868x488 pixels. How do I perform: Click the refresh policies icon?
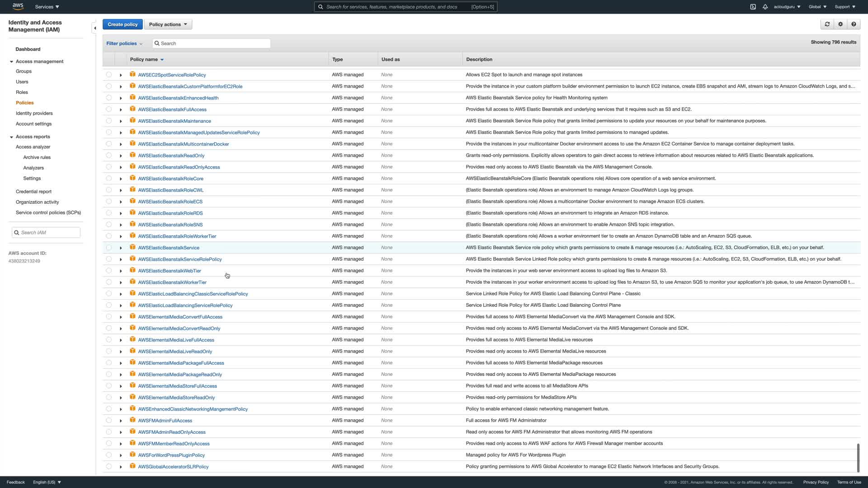tap(827, 24)
